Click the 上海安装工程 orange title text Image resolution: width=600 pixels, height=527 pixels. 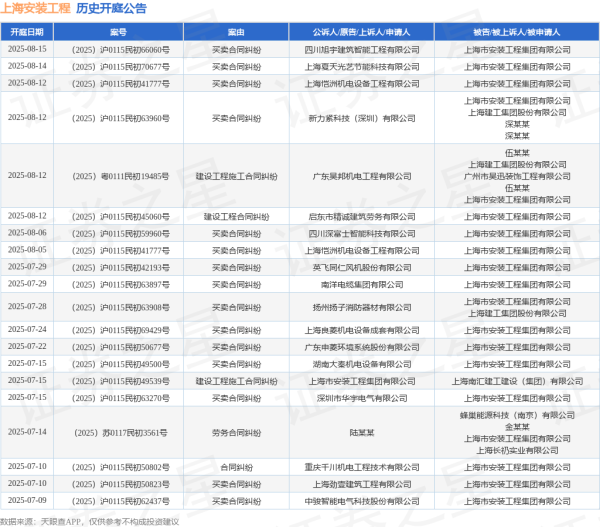click(35, 8)
